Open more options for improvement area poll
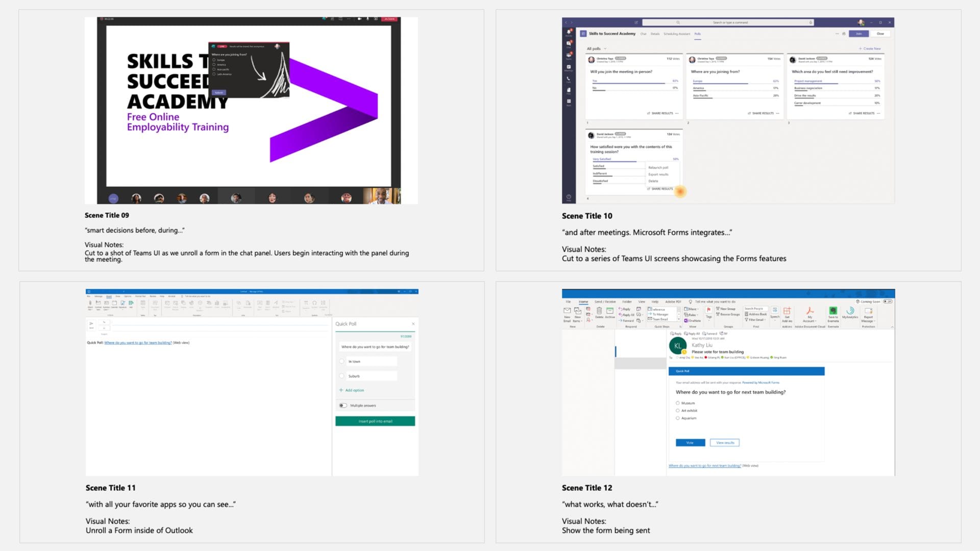 [x=878, y=113]
